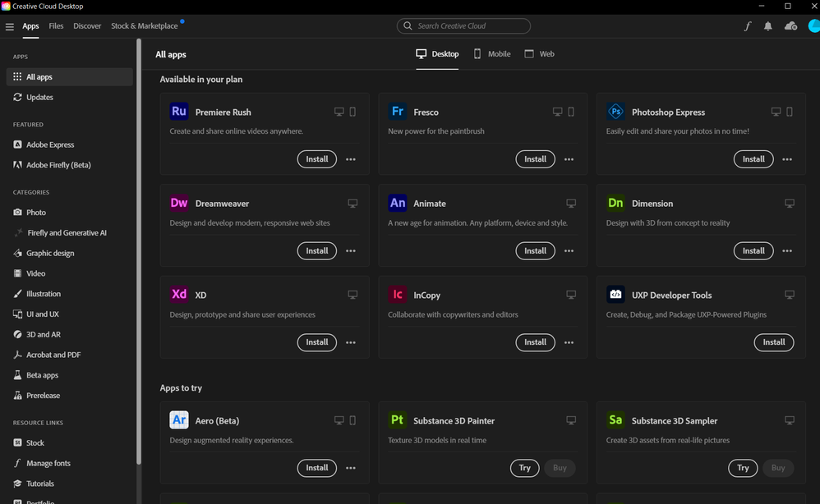820x504 pixels.
Task: Open the notifications bell
Action: pyautogui.click(x=767, y=25)
